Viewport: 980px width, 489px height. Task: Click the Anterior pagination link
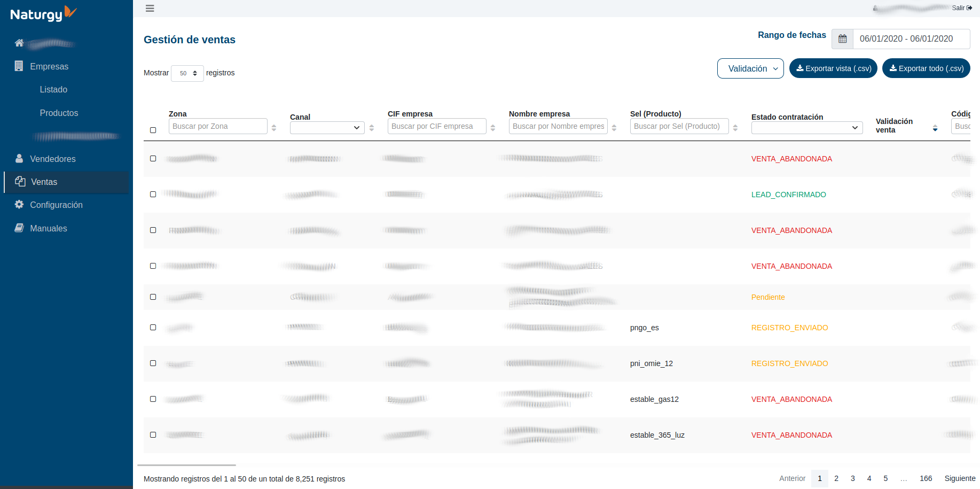(x=792, y=478)
